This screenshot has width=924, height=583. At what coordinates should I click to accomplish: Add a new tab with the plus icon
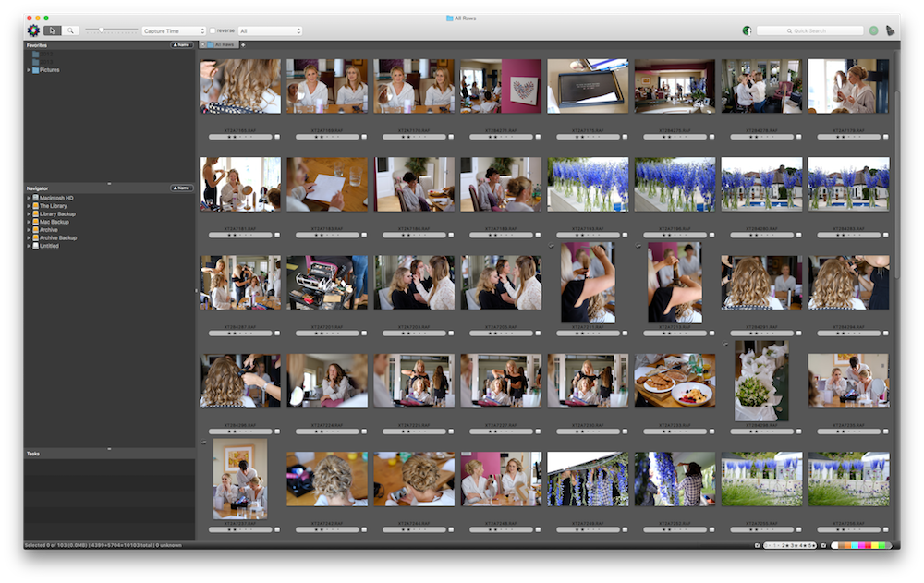click(243, 44)
